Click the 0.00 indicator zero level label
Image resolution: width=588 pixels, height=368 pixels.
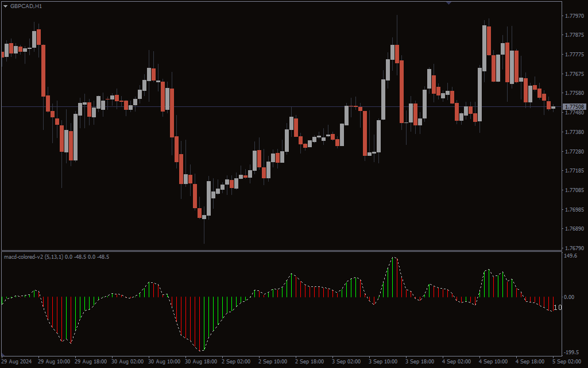point(569,297)
